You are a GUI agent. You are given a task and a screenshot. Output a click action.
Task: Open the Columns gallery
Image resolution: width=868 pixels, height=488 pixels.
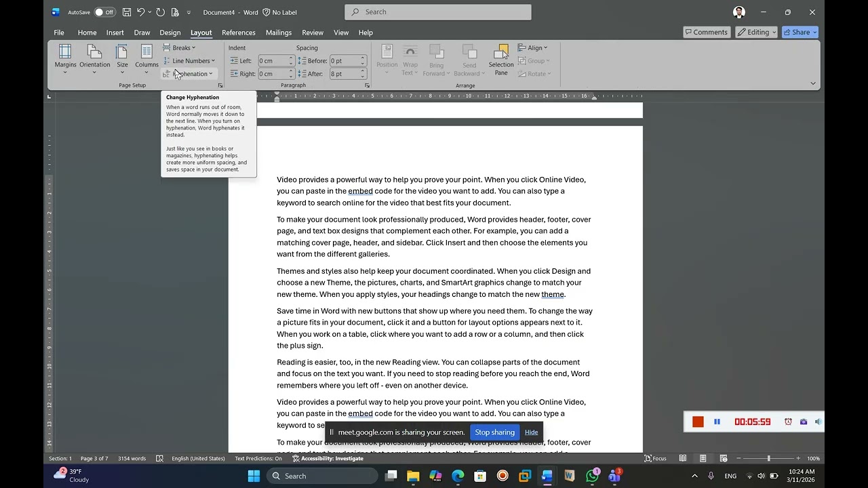click(x=146, y=60)
